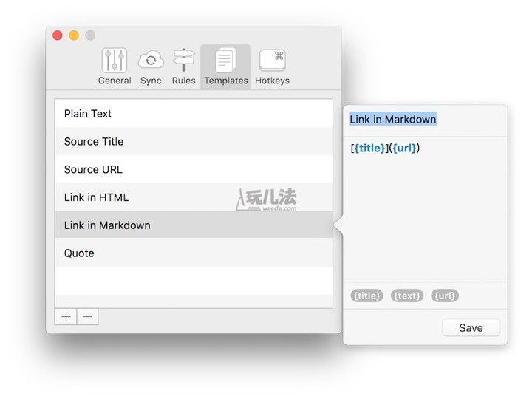Select the Source Title template
Image resolution: width=532 pixels, height=399 pixels.
(194, 142)
